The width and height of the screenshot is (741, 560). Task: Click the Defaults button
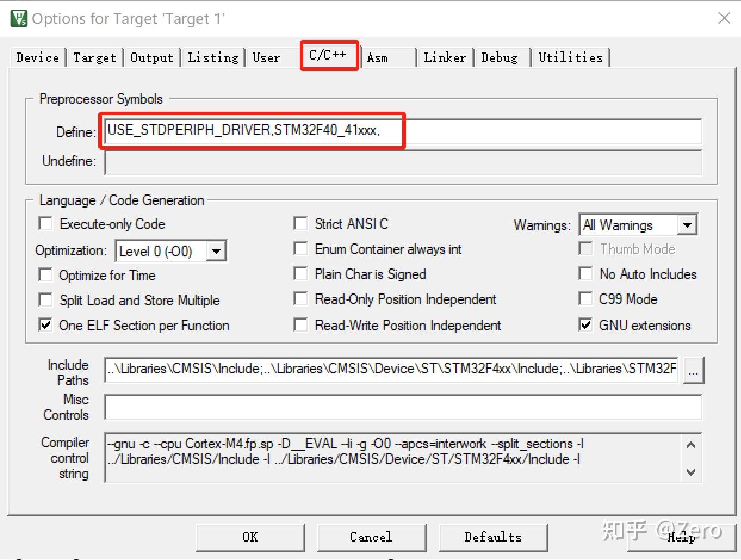tap(493, 537)
